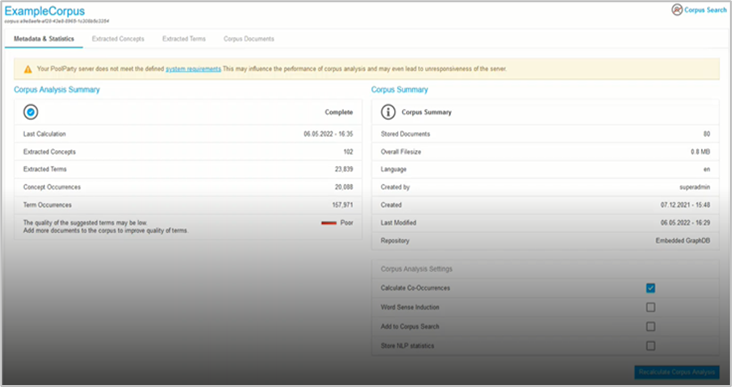Uncheck the Calculate Co-Occurrences checkbox
Image resolution: width=732 pixels, height=387 pixels.
coord(650,288)
